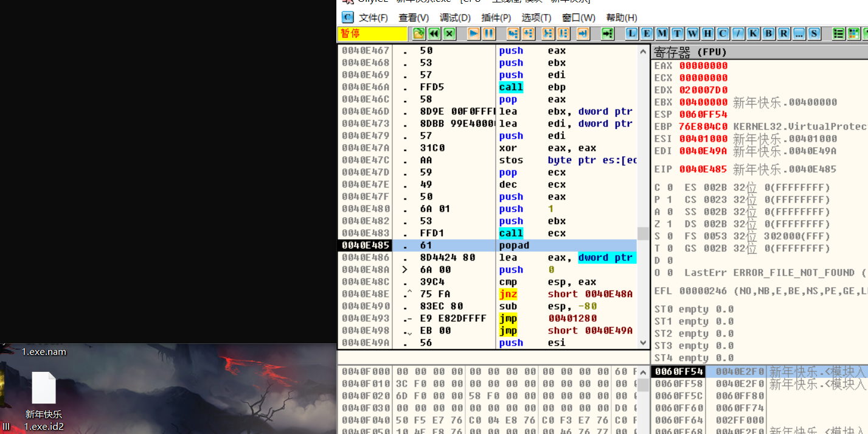Screen dimensions: 868x434
Task: Pause execution with the pause button
Action: [x=488, y=33]
